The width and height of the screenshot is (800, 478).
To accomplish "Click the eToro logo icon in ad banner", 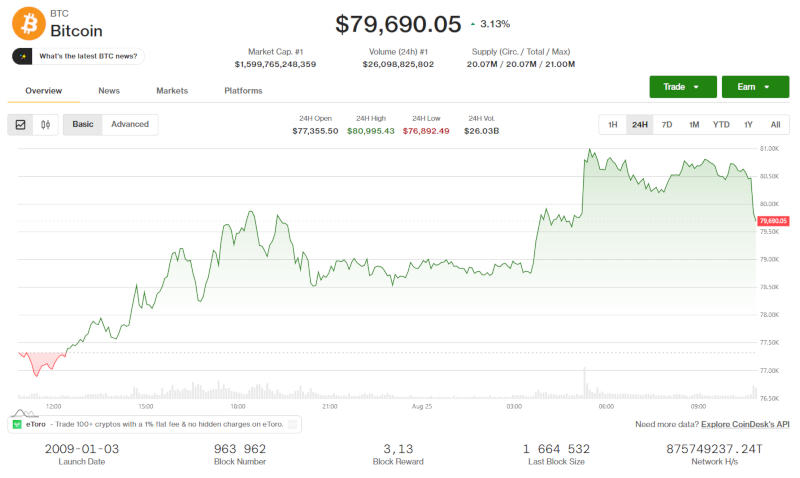I will tap(17, 424).
